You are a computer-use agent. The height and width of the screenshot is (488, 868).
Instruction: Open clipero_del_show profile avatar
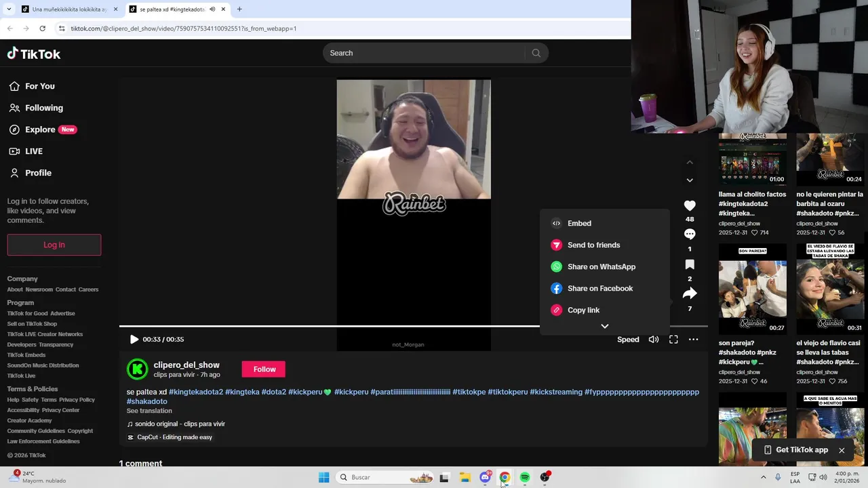[138, 369]
